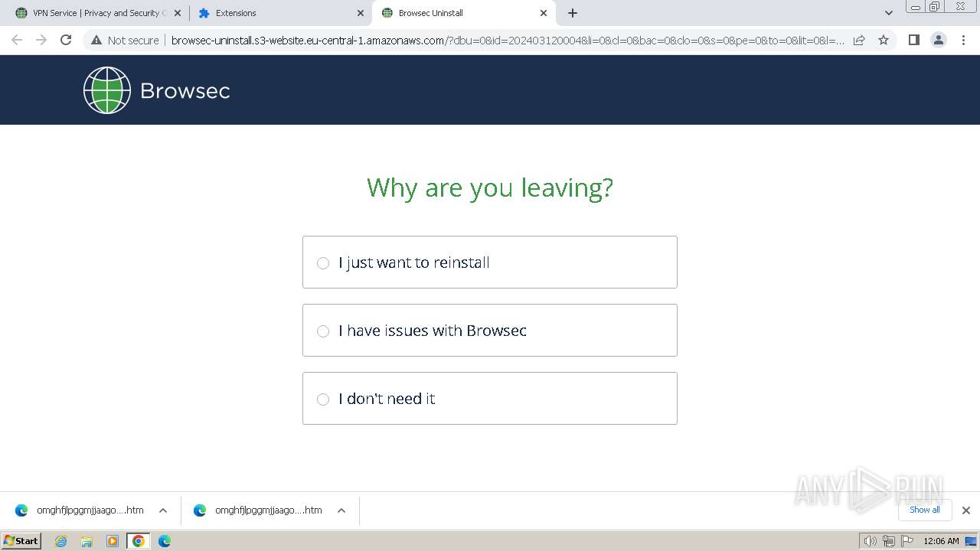Close the downloads bar
Screen dimensions: 980x551
966,510
